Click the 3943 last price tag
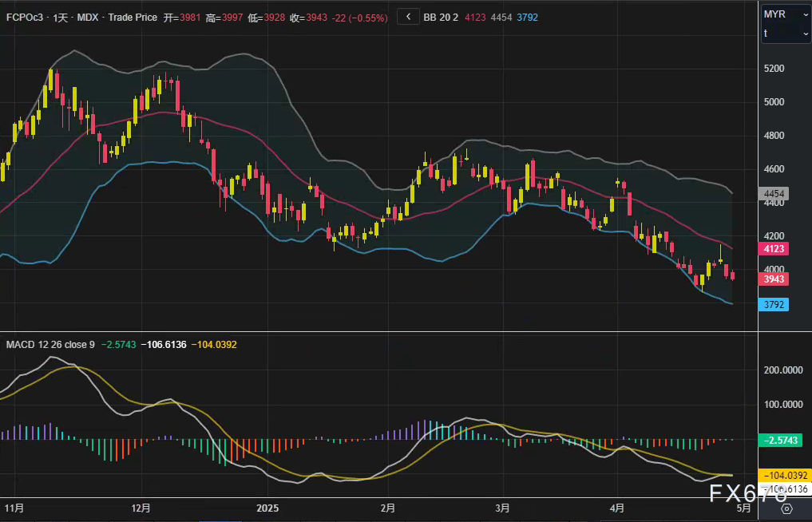 pos(775,279)
